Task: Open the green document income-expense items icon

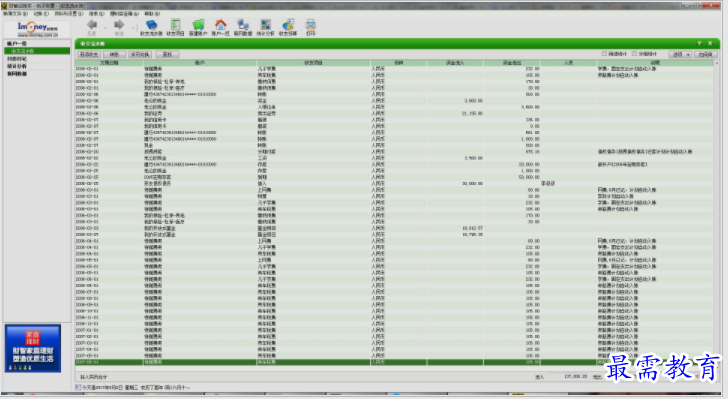Action: pyautogui.click(x=175, y=25)
